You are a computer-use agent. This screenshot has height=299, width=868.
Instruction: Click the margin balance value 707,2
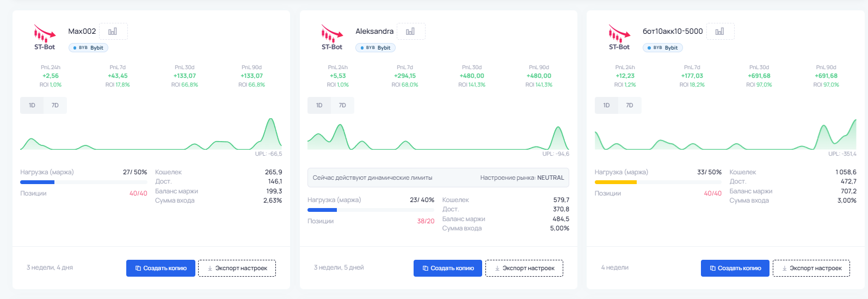click(x=848, y=191)
